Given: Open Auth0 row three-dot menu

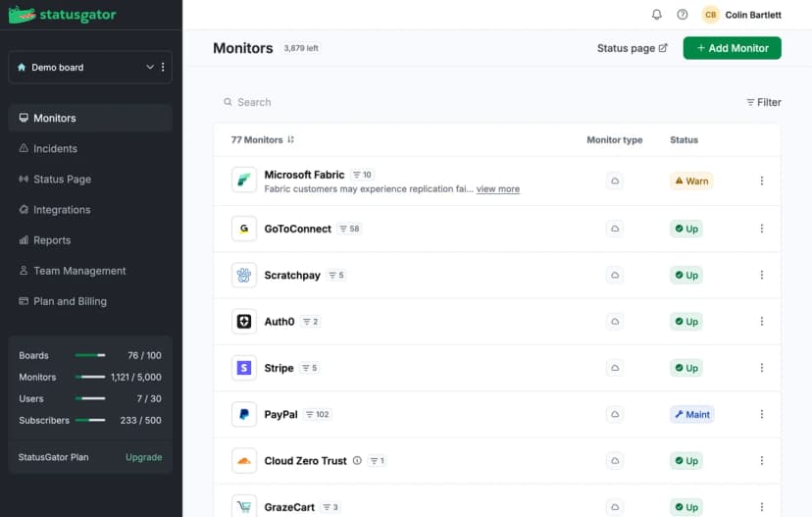Looking at the screenshot, I should pos(762,321).
